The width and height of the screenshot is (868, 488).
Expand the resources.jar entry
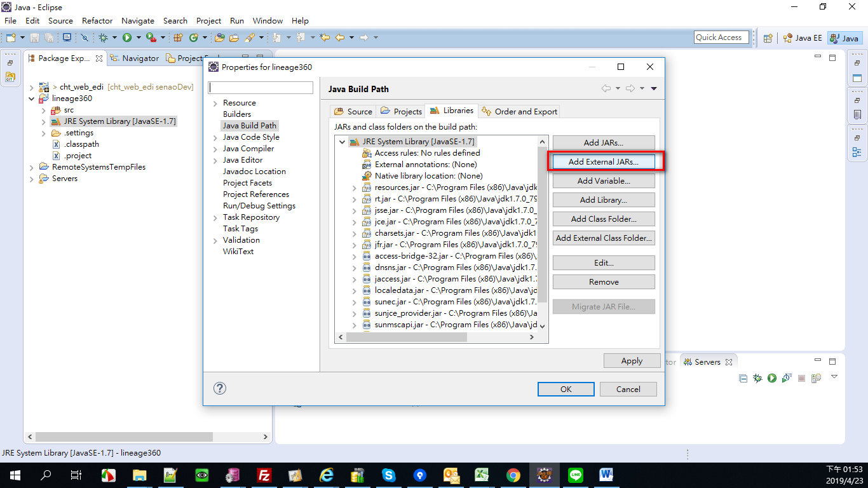[x=355, y=187]
